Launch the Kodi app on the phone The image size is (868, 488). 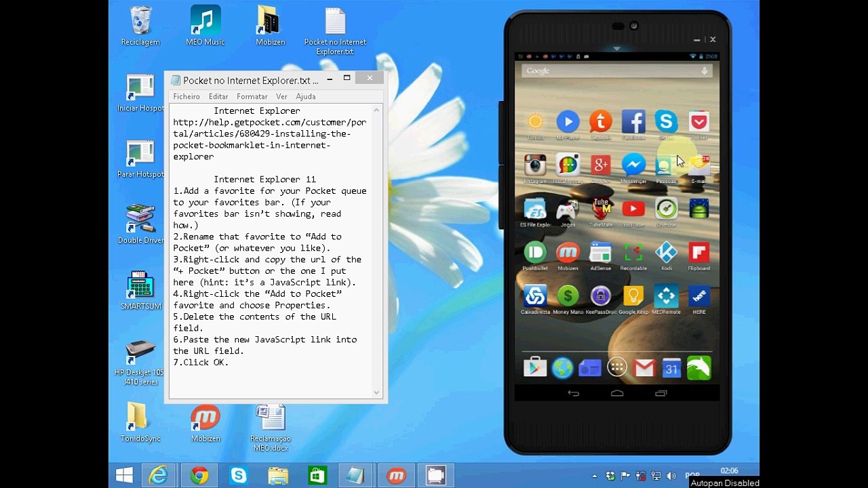click(666, 252)
